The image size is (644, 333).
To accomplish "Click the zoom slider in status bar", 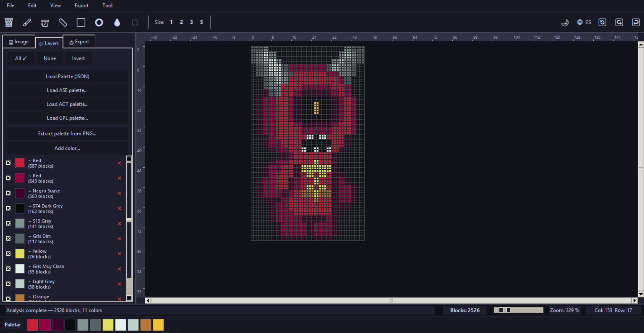I will point(518,310).
